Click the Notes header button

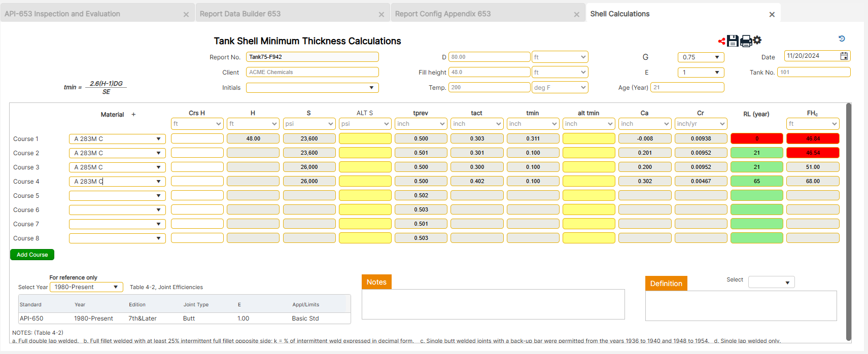(x=376, y=282)
